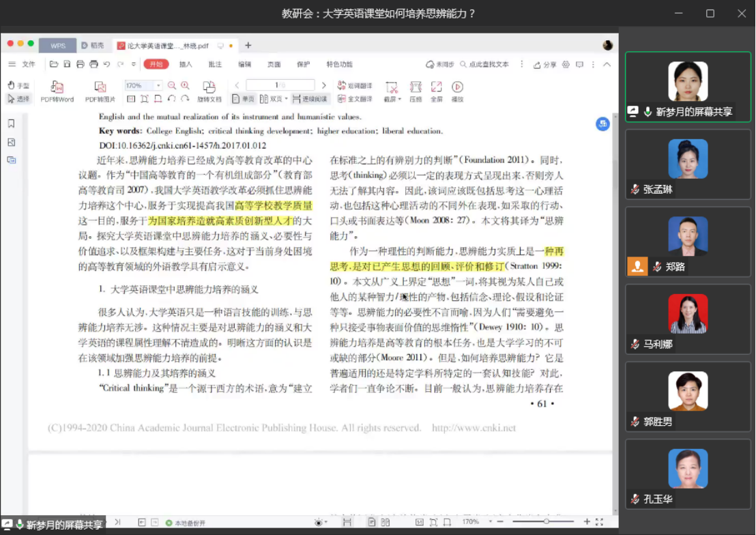756x535 pixels.
Task: Click the search text box (点此查找文本)
Action: 484,64
